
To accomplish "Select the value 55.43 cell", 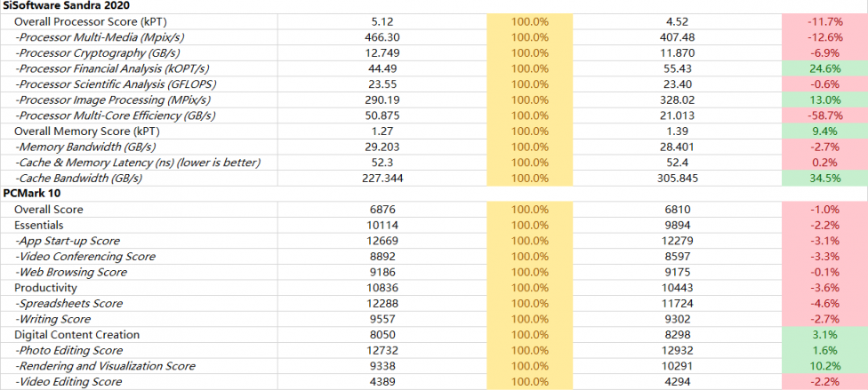I will pyautogui.click(x=678, y=68).
